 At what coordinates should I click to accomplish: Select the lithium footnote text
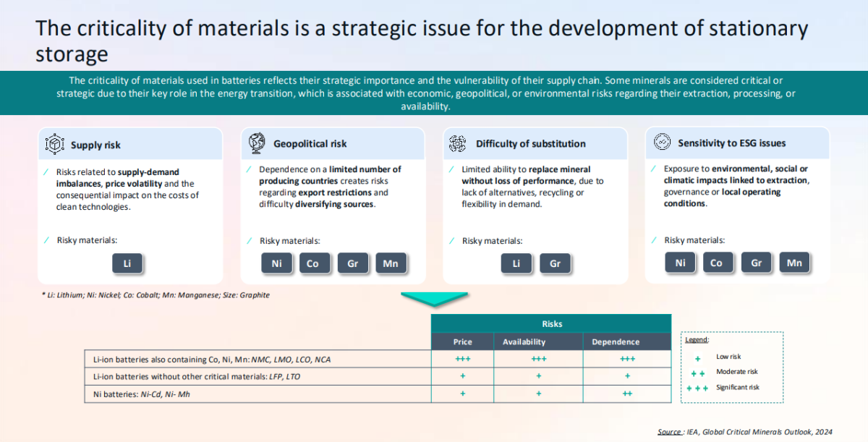tap(156, 295)
